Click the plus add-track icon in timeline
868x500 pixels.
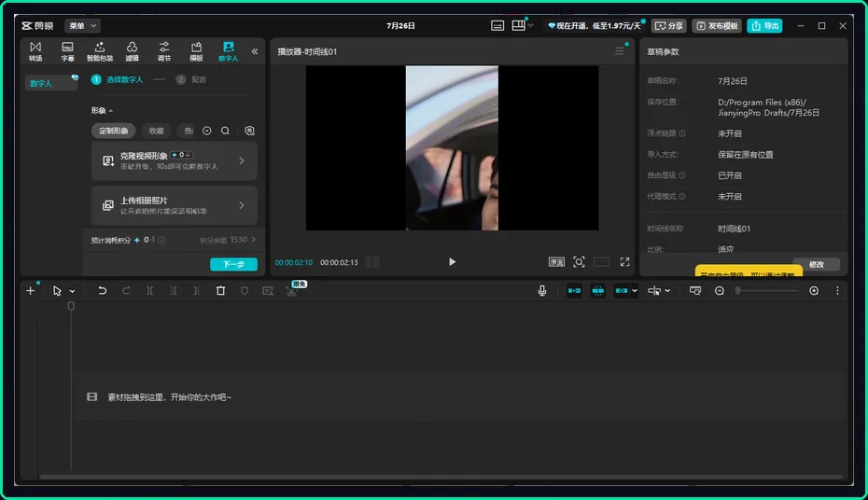pos(31,290)
